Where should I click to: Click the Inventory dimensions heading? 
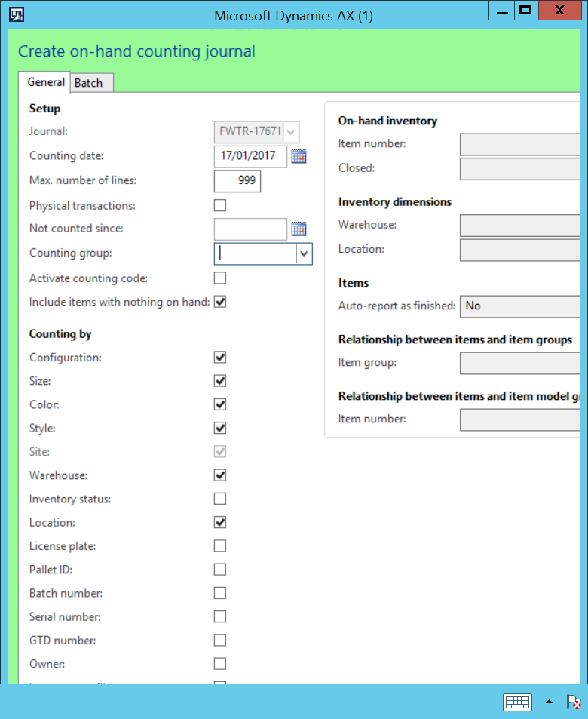pyautogui.click(x=394, y=202)
